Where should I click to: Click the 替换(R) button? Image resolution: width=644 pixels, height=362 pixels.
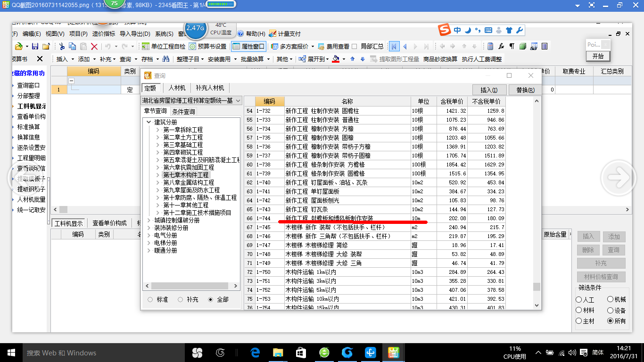point(525,90)
